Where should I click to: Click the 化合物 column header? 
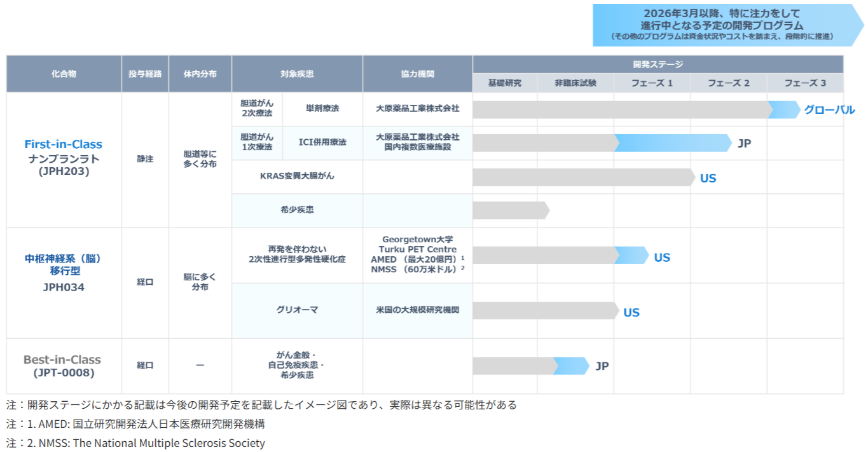click(64, 74)
